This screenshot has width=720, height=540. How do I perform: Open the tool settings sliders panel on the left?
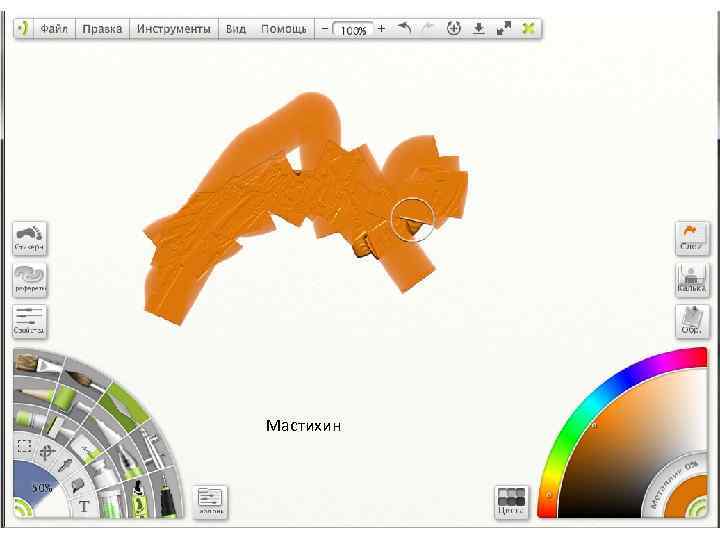(x=30, y=321)
